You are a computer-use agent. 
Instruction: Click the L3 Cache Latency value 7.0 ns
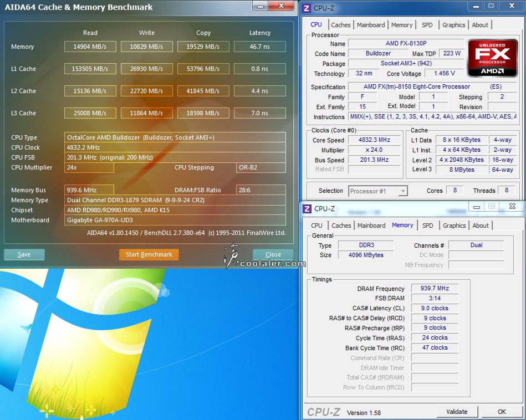click(260, 113)
